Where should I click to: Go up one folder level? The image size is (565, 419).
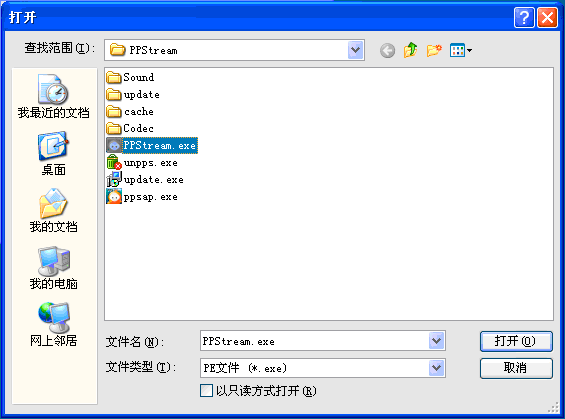pos(410,50)
